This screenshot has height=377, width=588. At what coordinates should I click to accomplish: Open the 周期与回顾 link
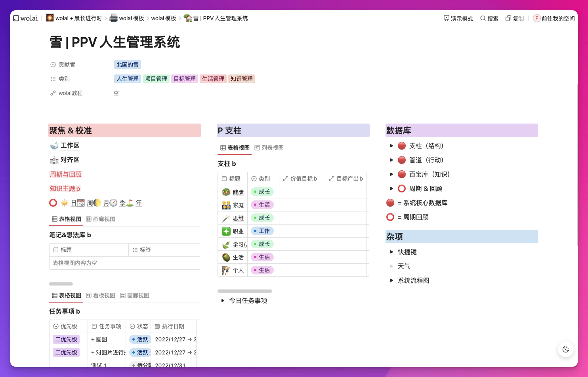click(x=66, y=174)
